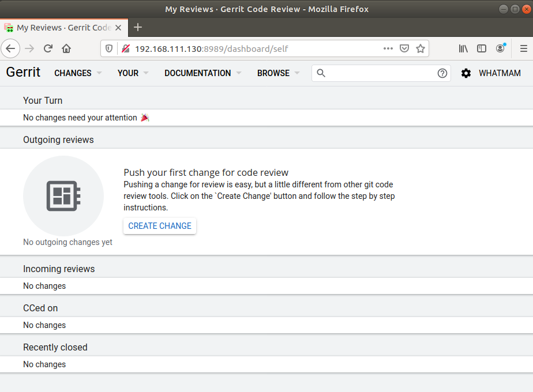
Task: Click the Gerrit search magnifier icon
Action: click(321, 73)
